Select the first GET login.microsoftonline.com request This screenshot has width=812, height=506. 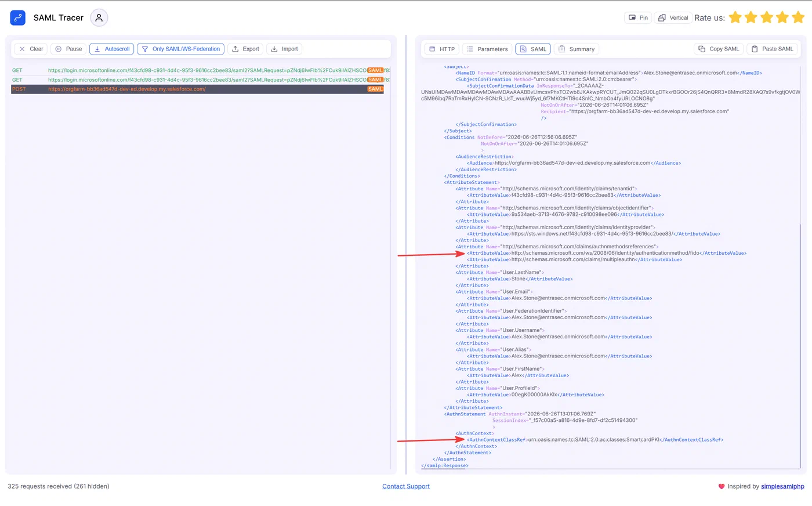pos(197,70)
